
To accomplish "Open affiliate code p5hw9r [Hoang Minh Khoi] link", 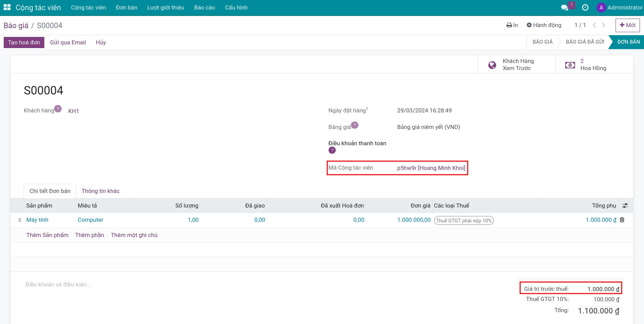I will coord(431,168).
